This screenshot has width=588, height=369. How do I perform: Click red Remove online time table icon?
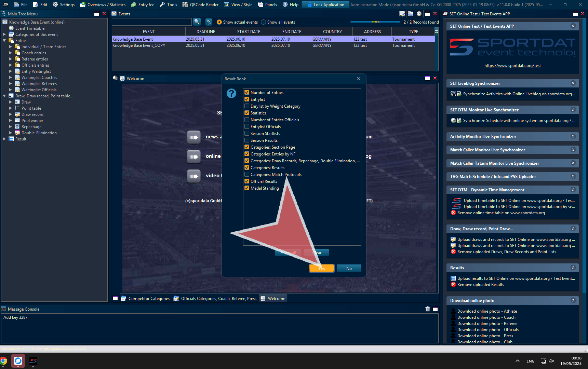pos(453,213)
